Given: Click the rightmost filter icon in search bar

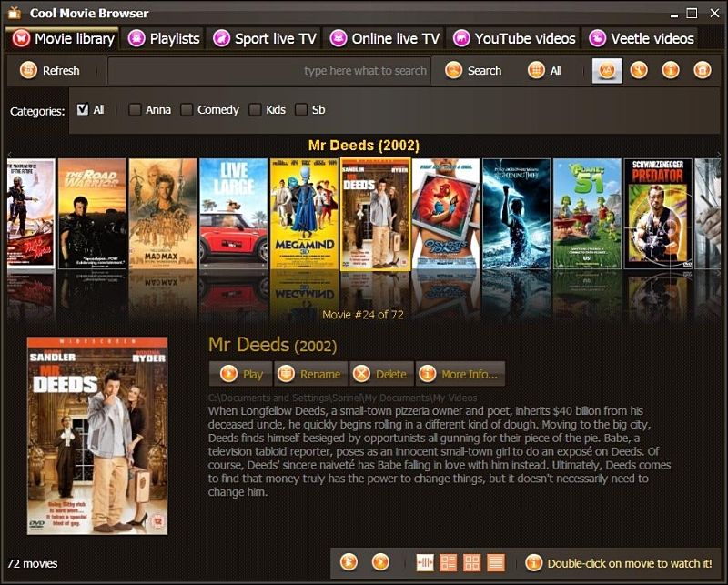Looking at the screenshot, I should point(703,70).
